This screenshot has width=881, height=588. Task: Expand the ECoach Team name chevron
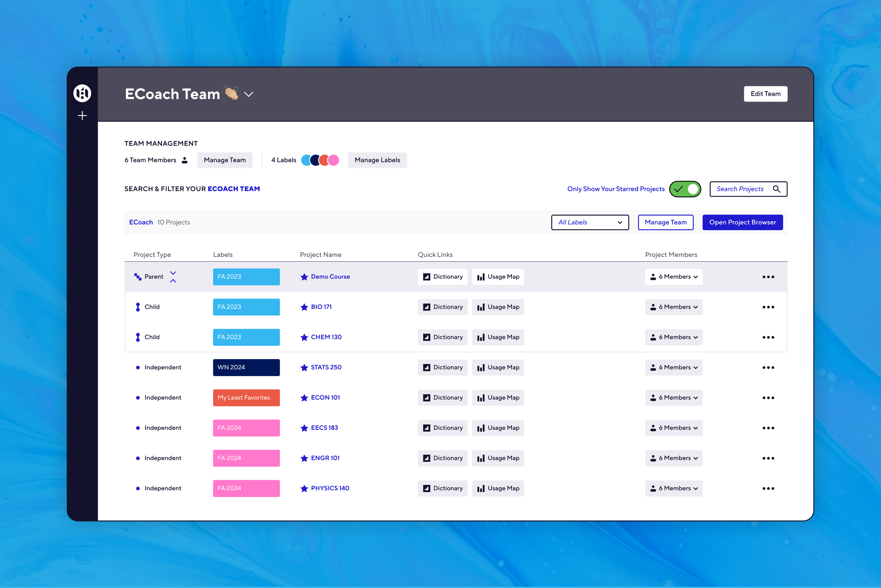pos(248,94)
